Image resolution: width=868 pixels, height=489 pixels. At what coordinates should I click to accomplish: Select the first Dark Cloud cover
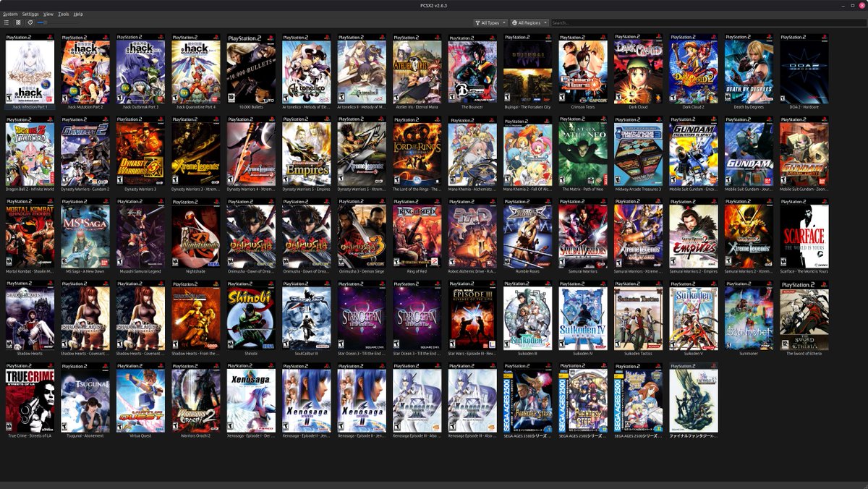click(639, 69)
